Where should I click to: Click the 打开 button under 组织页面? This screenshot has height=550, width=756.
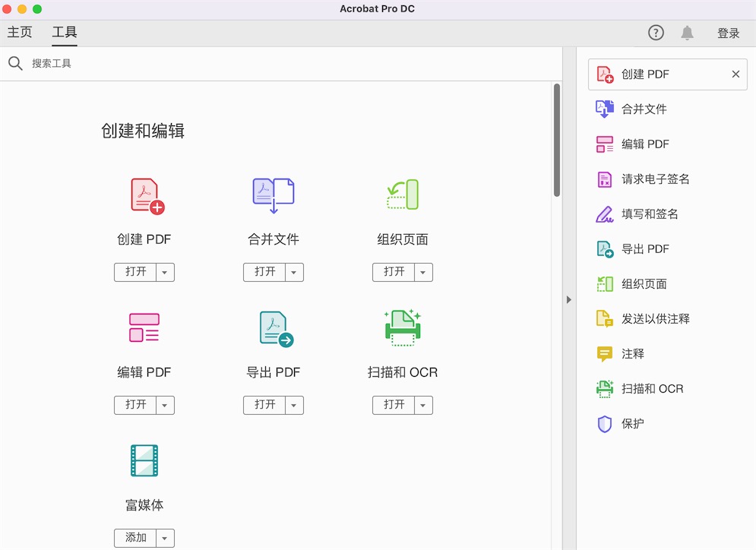pyautogui.click(x=394, y=273)
